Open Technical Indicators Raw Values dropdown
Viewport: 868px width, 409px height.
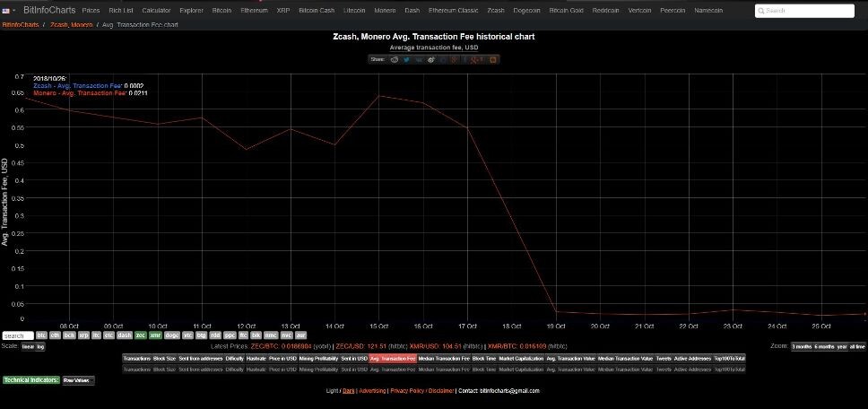click(78, 381)
